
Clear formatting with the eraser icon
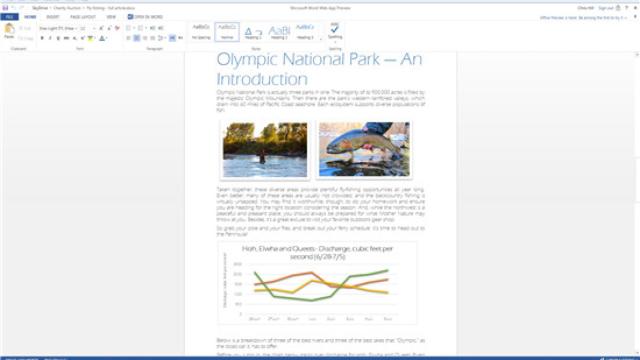click(117, 28)
